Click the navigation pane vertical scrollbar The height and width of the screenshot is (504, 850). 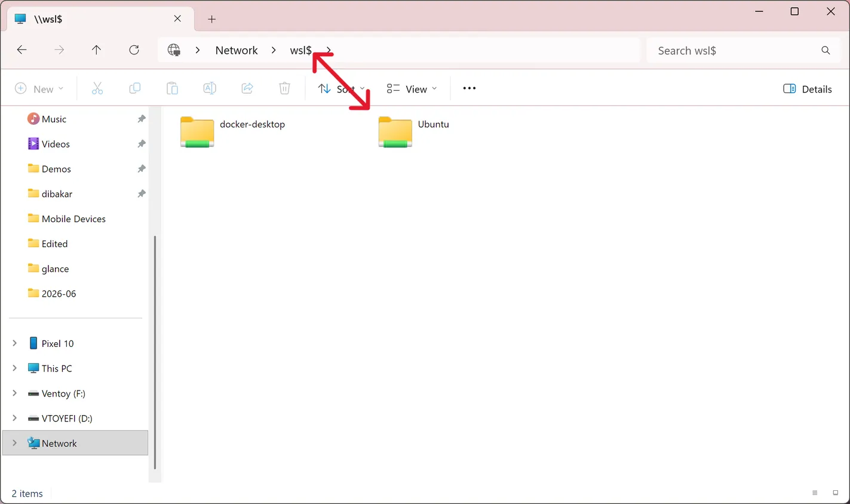click(x=155, y=352)
